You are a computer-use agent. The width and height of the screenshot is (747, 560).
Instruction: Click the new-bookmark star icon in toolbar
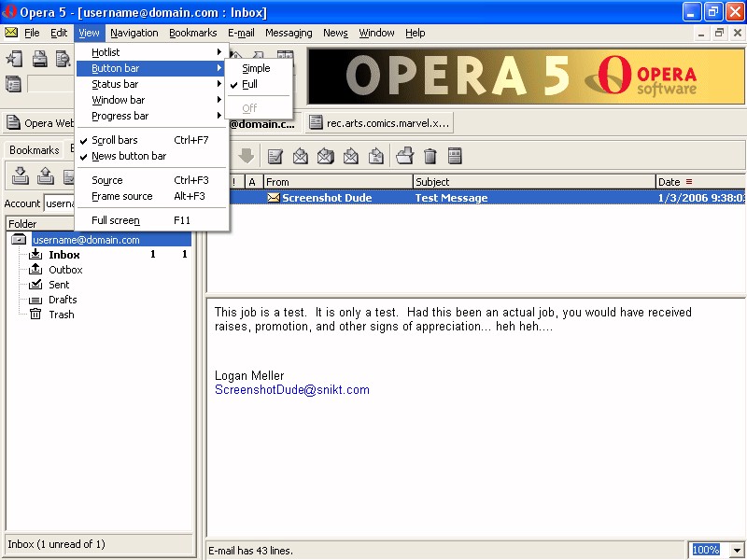point(14,59)
